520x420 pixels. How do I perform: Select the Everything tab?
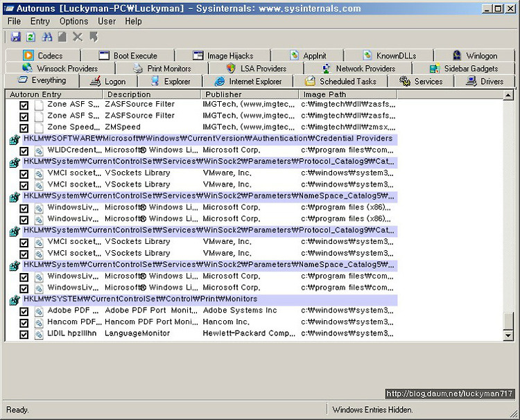42,80
